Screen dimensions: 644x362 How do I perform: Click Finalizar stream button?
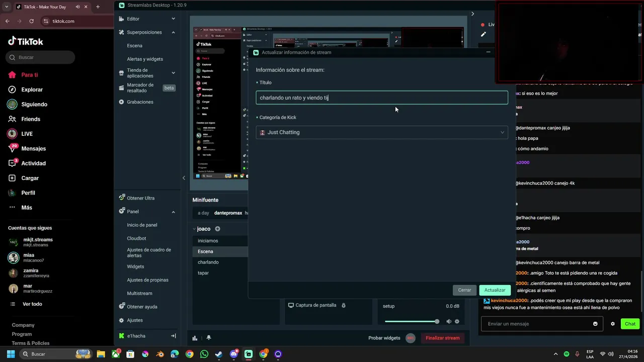click(x=443, y=338)
